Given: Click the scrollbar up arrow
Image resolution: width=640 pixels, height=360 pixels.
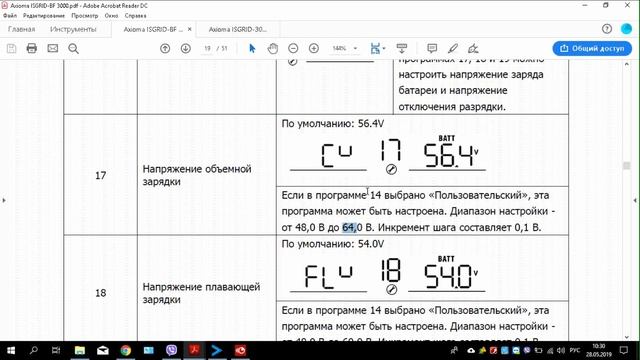Looking at the screenshot, I should click(627, 64).
